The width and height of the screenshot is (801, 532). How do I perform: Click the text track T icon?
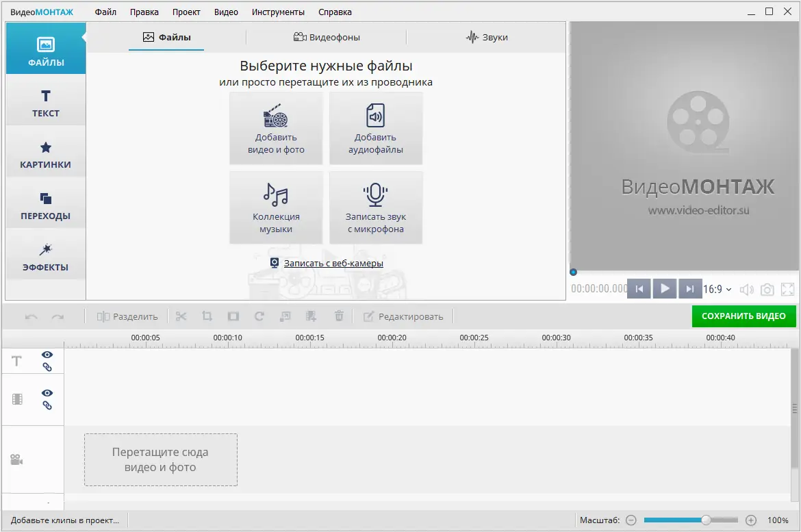(17, 362)
